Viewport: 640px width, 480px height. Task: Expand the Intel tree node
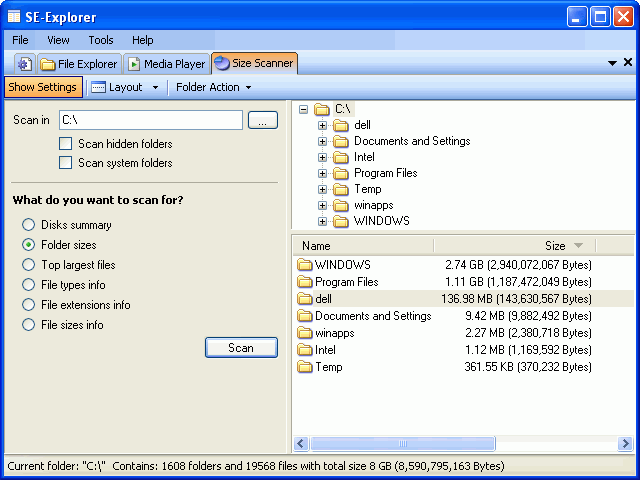tap(322, 157)
